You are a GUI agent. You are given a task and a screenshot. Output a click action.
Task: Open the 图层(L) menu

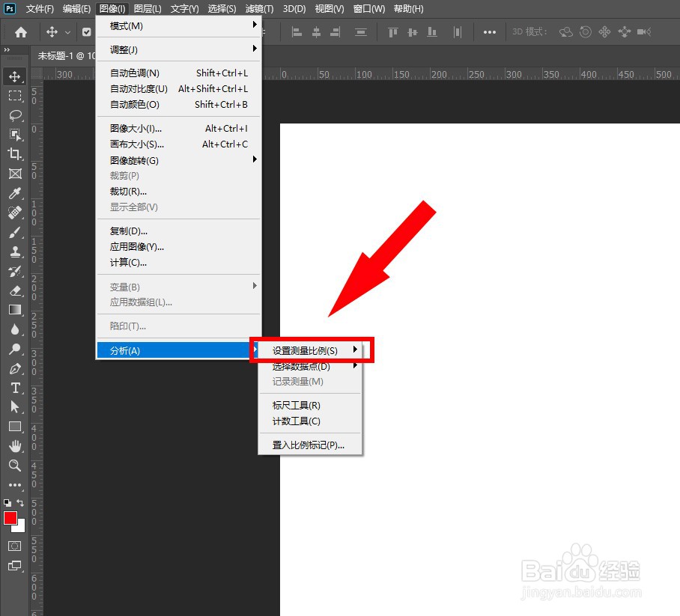[x=148, y=9]
